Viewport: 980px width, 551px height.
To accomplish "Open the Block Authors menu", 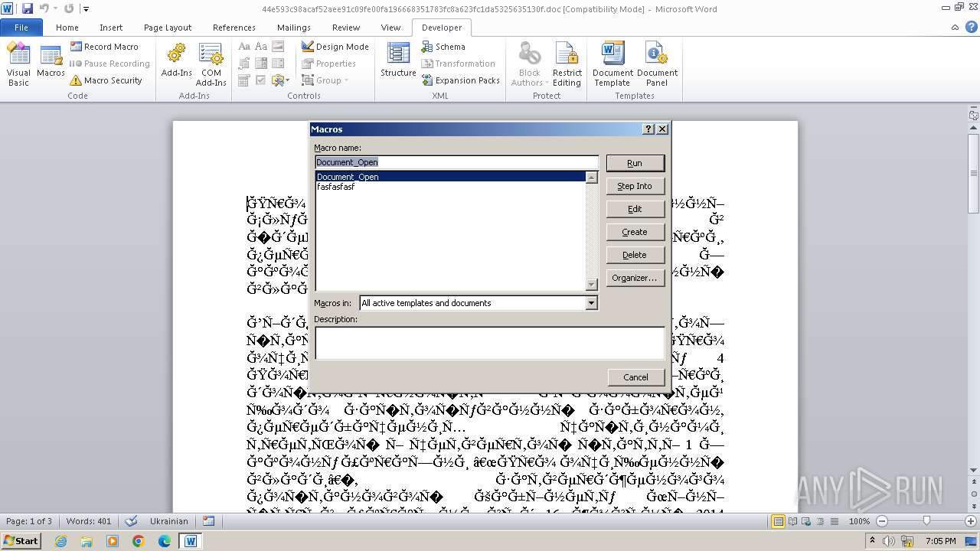I will 529,64.
